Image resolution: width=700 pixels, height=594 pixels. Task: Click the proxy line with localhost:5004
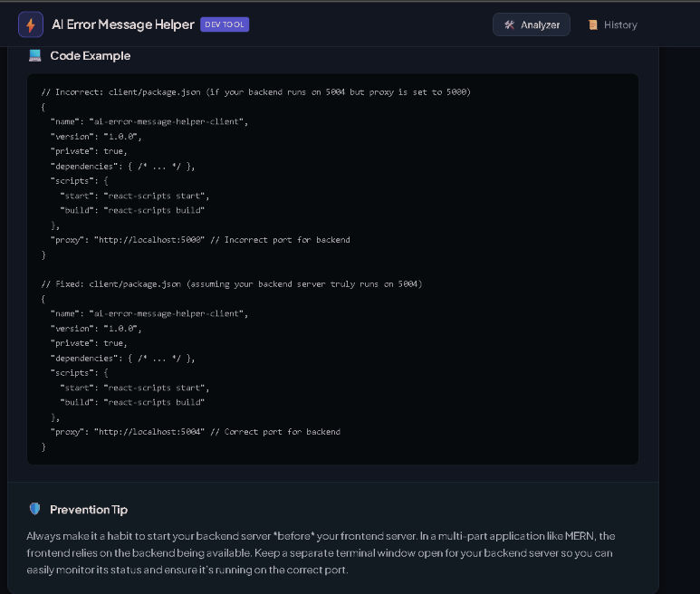[195, 432]
